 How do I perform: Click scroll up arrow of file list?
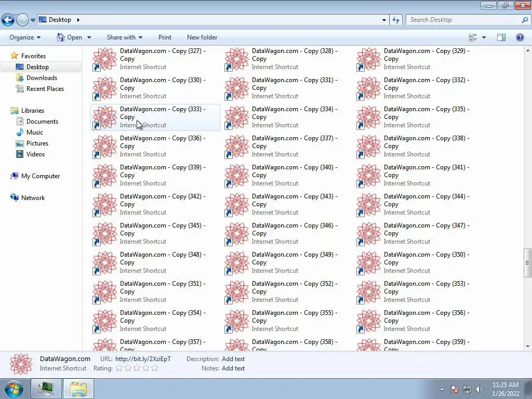click(x=528, y=50)
